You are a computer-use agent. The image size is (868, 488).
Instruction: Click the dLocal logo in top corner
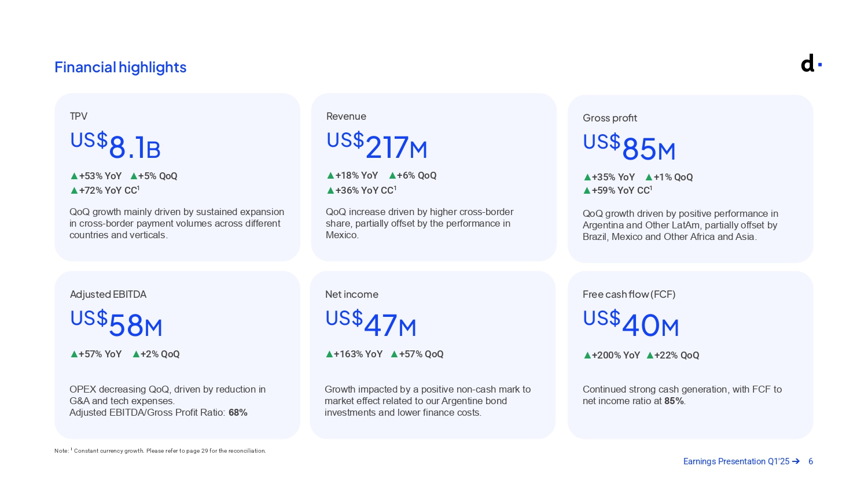[x=811, y=63]
